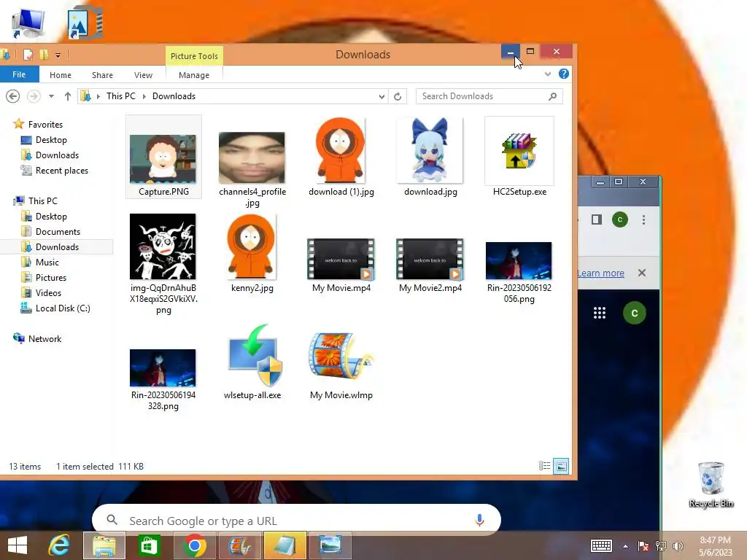Go up one folder level
The width and height of the screenshot is (747, 560).
(x=68, y=96)
